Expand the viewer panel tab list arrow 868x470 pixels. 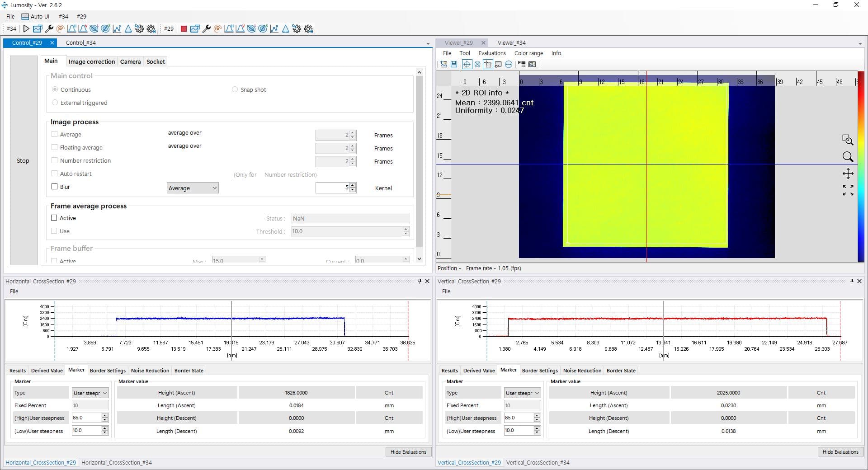point(860,43)
